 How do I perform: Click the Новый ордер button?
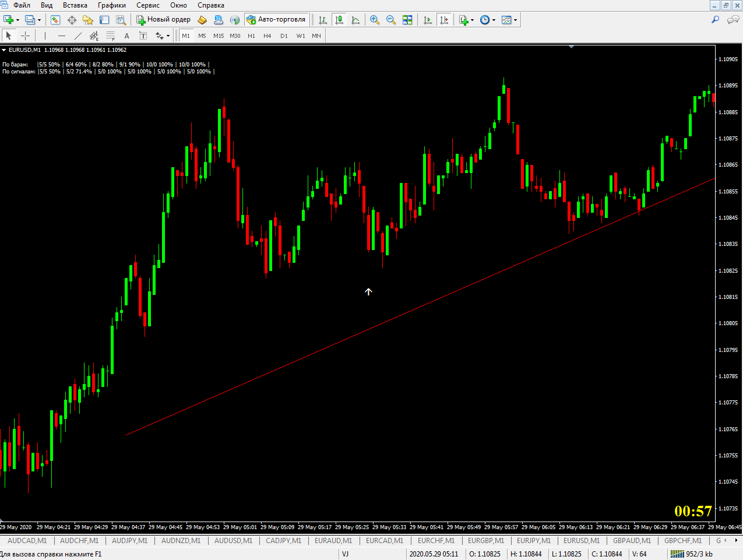pyautogui.click(x=164, y=20)
